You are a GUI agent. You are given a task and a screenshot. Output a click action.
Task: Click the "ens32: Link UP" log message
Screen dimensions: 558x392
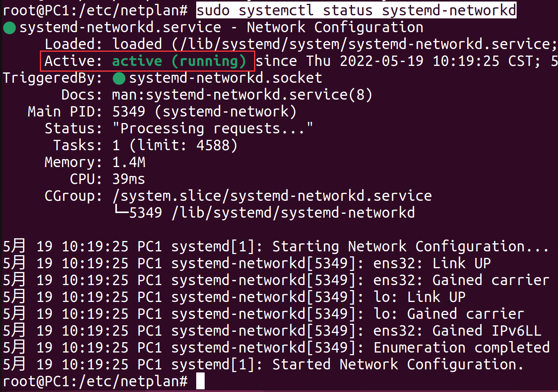432,264
